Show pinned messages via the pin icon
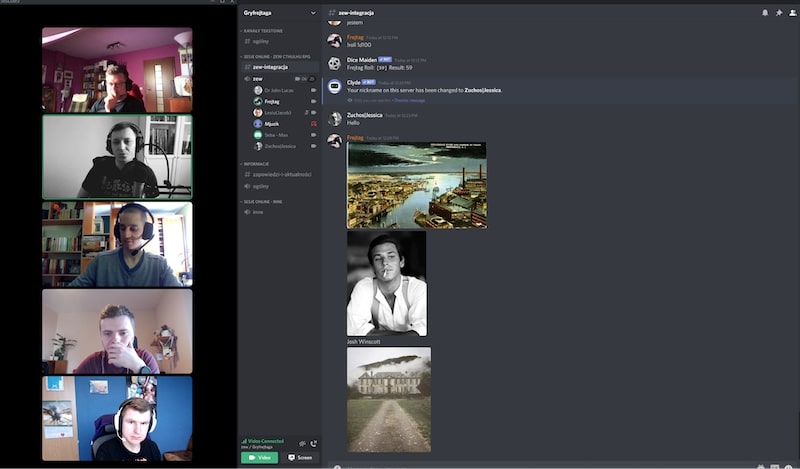Image resolution: width=800 pixels, height=469 pixels. (x=779, y=13)
